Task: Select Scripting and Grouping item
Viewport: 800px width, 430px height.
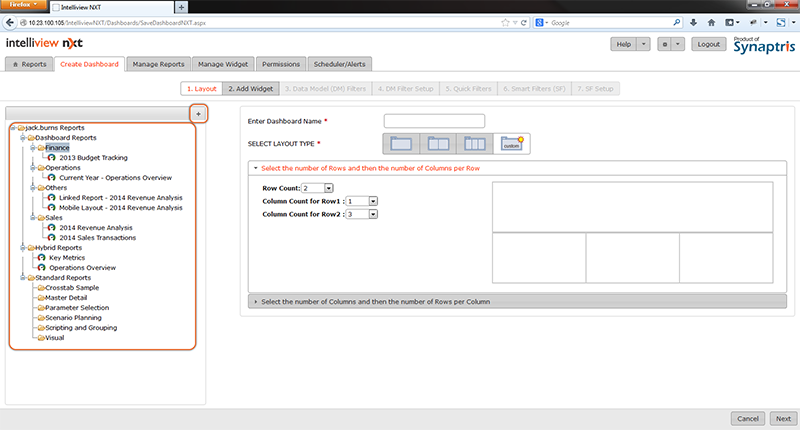Action: coord(81,328)
